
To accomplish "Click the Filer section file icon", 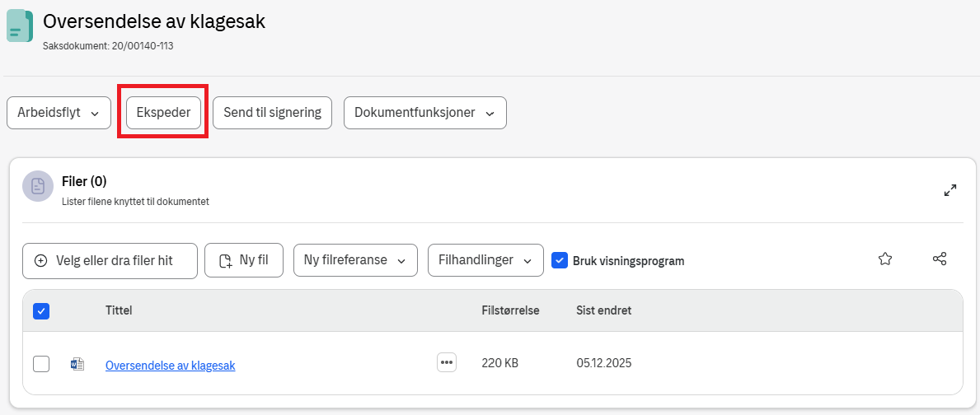I will (x=38, y=186).
